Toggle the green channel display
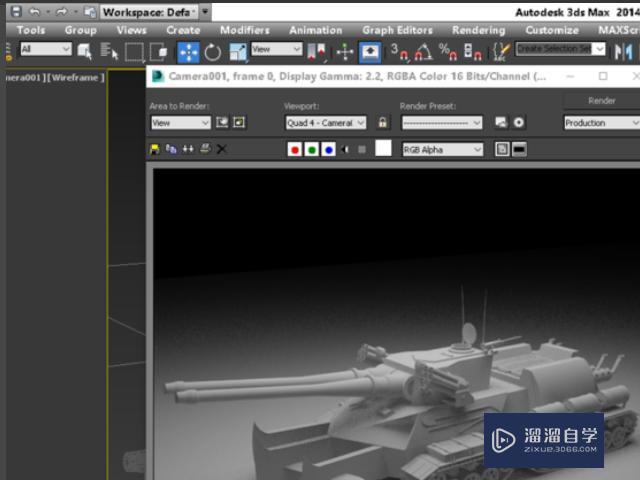The image size is (640, 480). (x=311, y=149)
